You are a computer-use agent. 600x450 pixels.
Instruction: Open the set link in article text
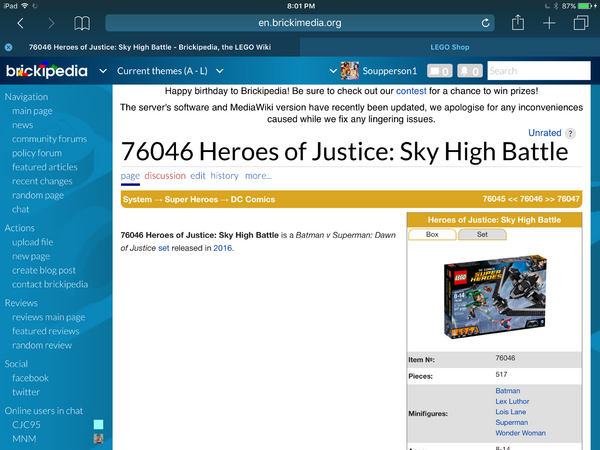point(163,248)
